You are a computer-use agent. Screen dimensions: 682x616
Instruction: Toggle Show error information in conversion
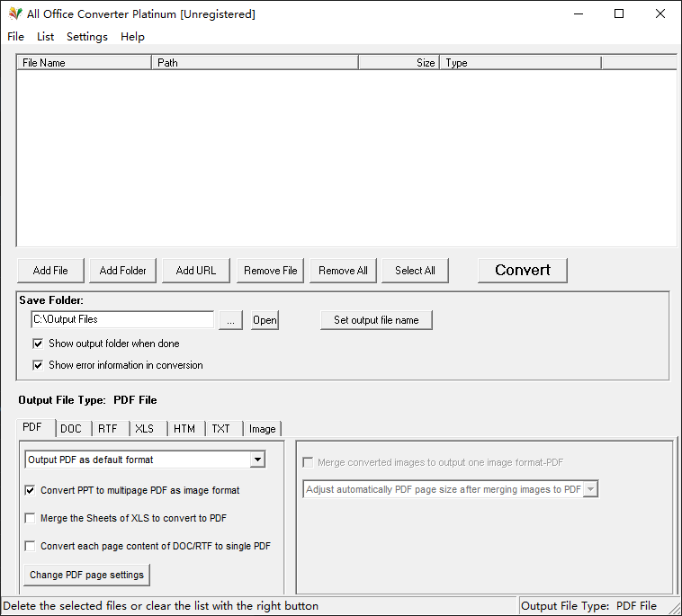click(118, 365)
